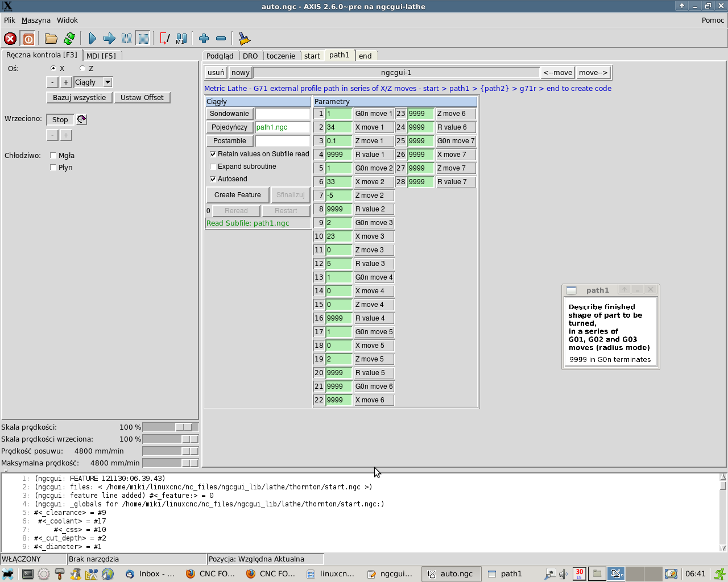Open the toczenie tab
Image resolution: width=728 pixels, height=582 pixels.
281,56
